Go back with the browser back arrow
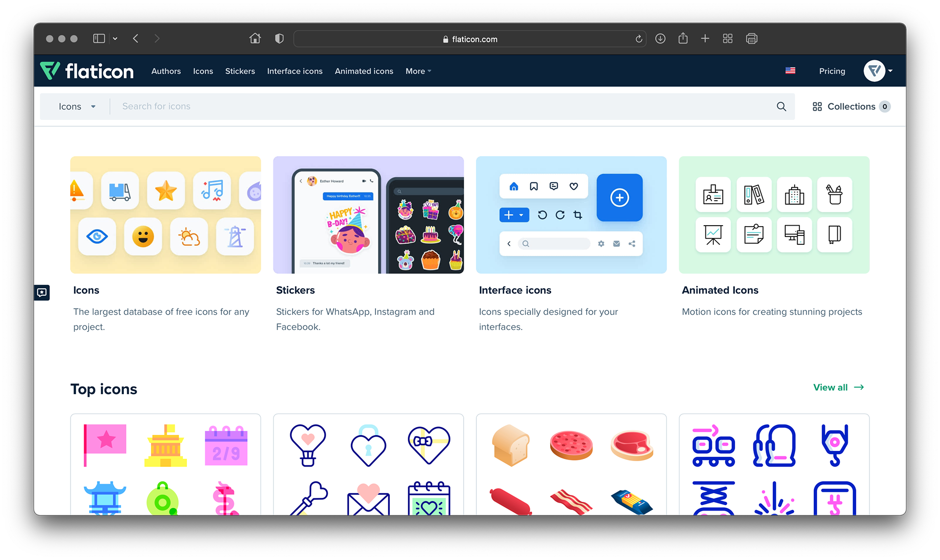This screenshot has width=940, height=560. tap(136, 39)
